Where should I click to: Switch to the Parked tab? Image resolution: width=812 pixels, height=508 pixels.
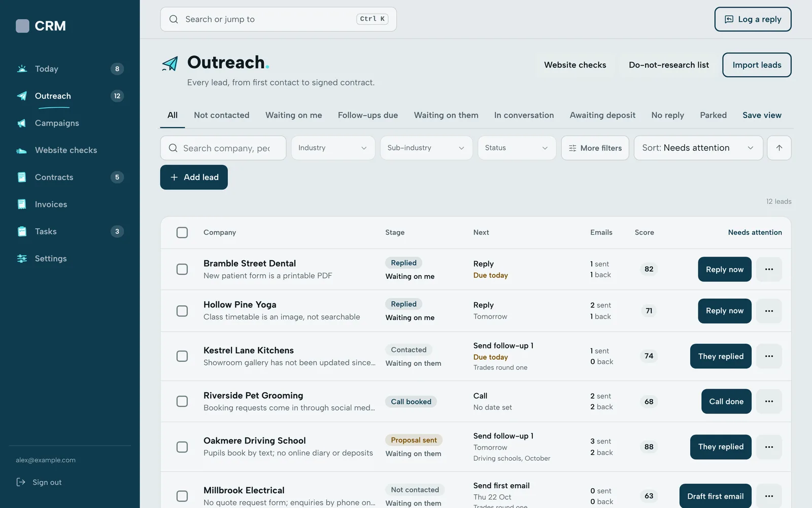tap(714, 115)
